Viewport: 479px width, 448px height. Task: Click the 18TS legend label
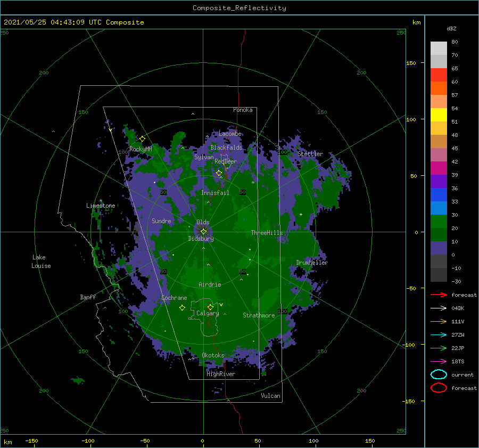[458, 362]
